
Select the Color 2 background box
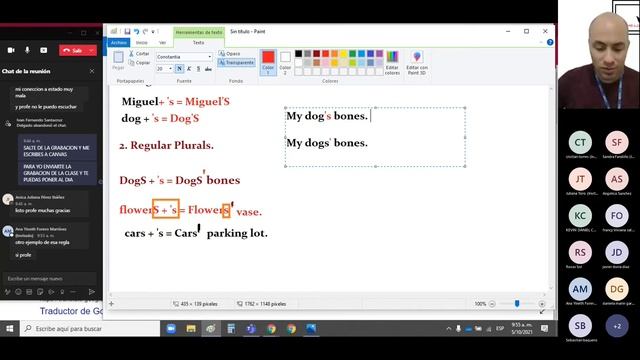tap(285, 62)
